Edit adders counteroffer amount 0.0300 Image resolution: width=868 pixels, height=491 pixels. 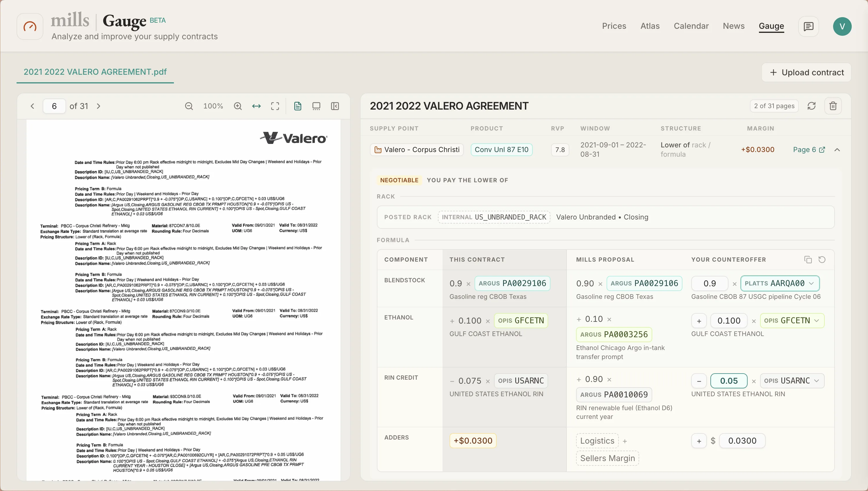pyautogui.click(x=742, y=441)
